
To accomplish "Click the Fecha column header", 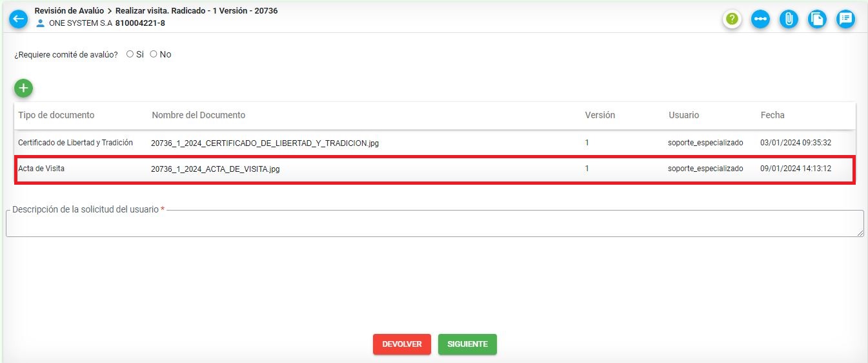I will point(772,115).
